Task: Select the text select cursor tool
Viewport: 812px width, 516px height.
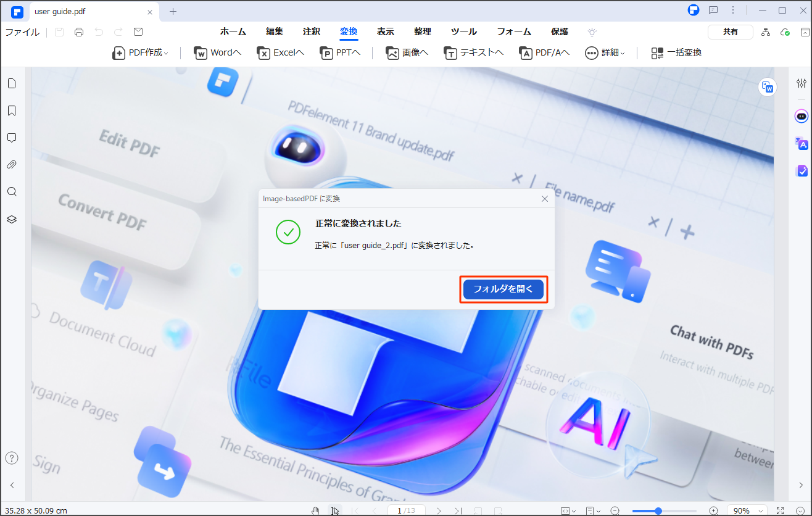Action: [334, 510]
